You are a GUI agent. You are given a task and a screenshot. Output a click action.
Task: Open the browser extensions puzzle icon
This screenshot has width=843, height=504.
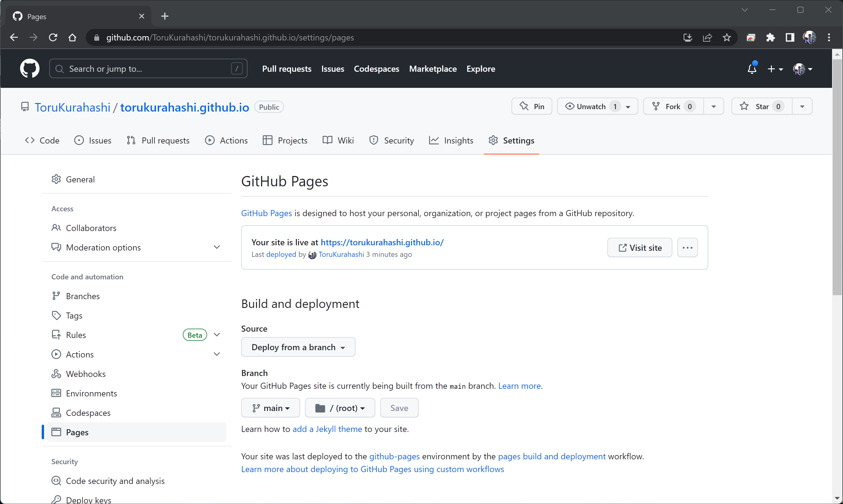click(x=770, y=37)
